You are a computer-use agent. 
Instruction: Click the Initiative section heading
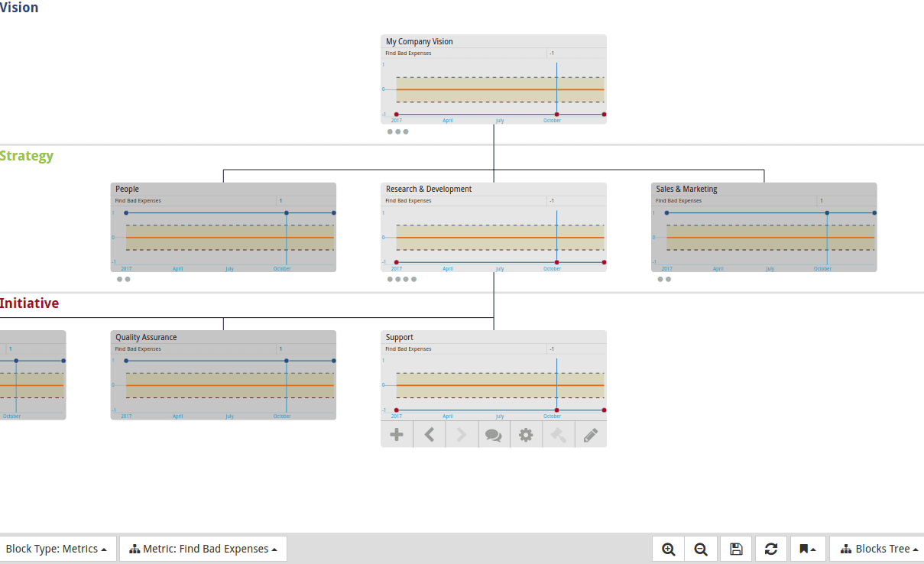(29, 303)
